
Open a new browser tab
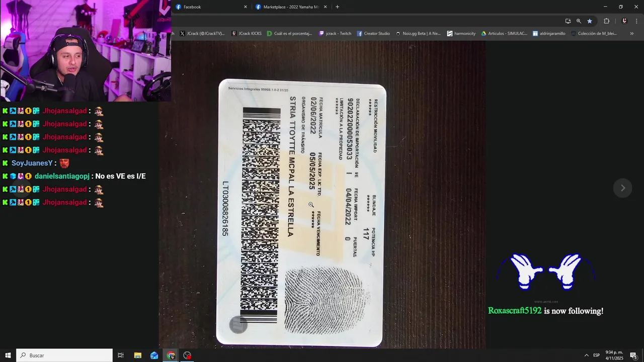337,7
